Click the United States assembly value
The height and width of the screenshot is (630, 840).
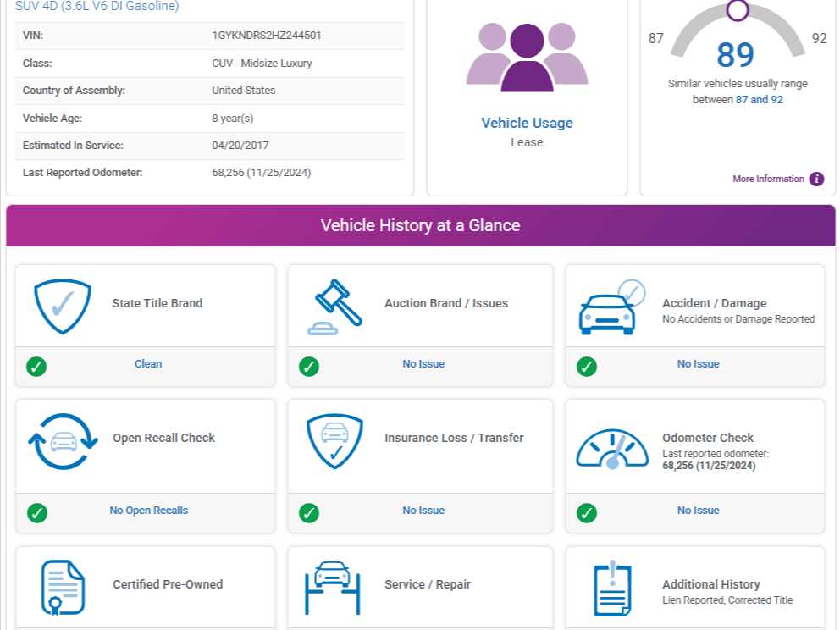(x=244, y=91)
